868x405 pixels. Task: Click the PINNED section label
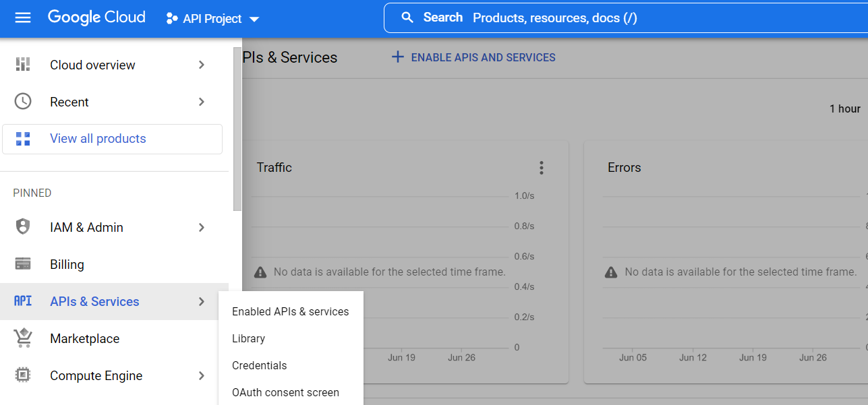coord(32,193)
